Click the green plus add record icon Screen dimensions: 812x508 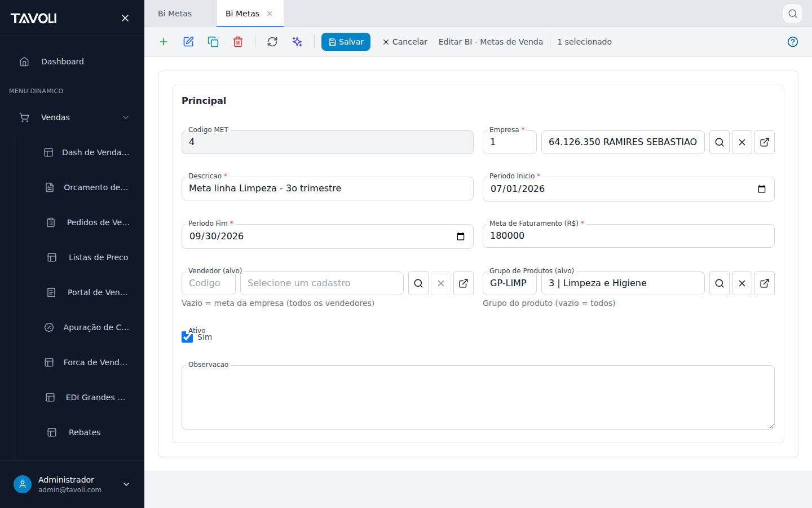[x=164, y=42]
